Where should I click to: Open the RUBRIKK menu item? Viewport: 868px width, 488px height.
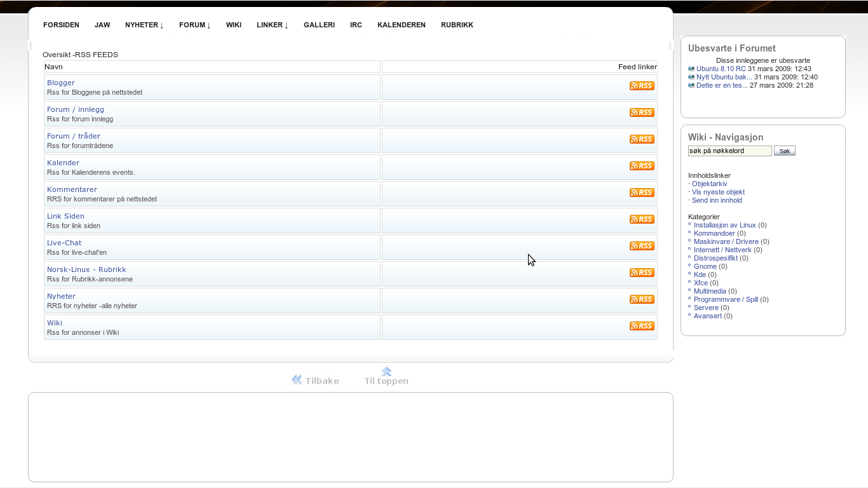(x=457, y=25)
